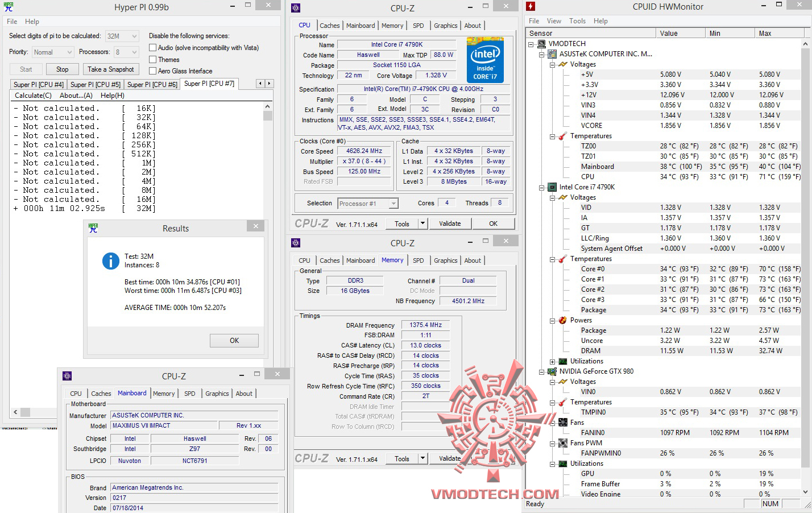Open the Tools menu in HWMonitor
Screen dimensions: 812x513
click(577, 21)
